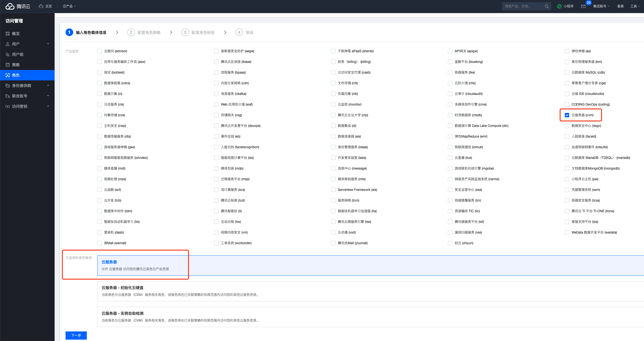Click the 联合账号 sidebar icon

pos(8,96)
